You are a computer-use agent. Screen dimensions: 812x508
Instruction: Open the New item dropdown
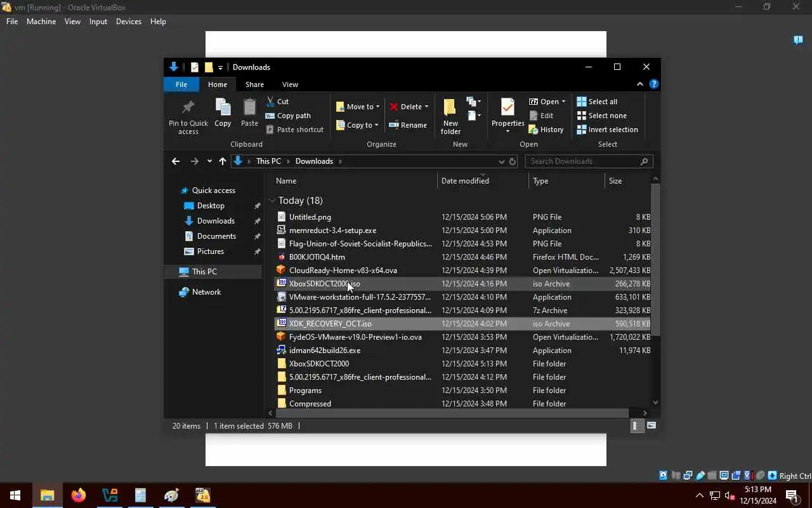coord(474,102)
